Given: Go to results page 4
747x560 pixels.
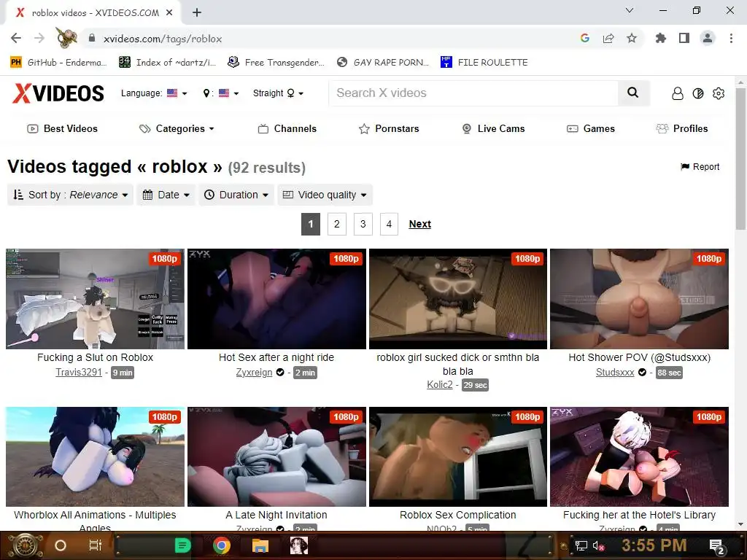Looking at the screenshot, I should click(x=389, y=224).
